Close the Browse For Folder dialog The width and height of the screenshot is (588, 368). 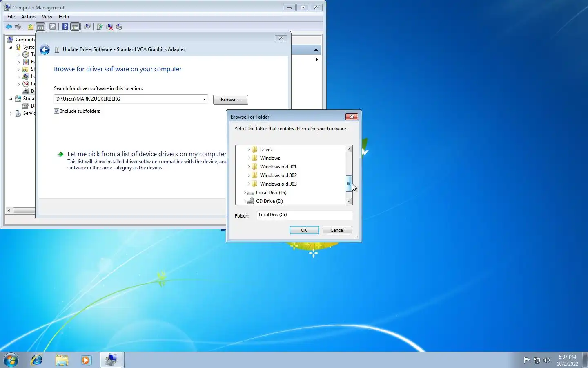coord(352,117)
